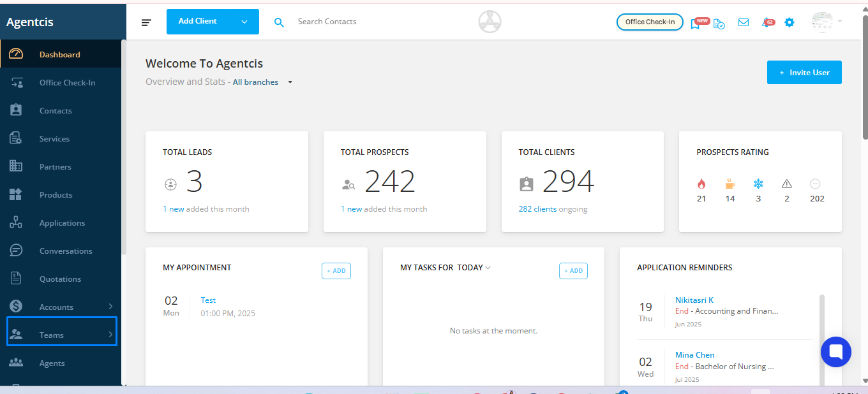Viewport: 868px width, 394px height.
Task: Open the Add Client dropdown arrow
Action: click(x=244, y=22)
